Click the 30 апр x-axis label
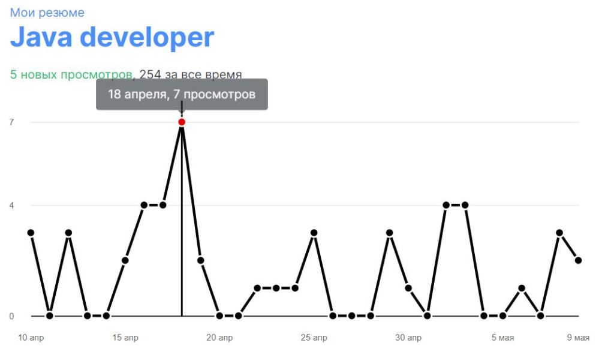Image resolution: width=614 pixels, height=364 pixels. [x=408, y=338]
